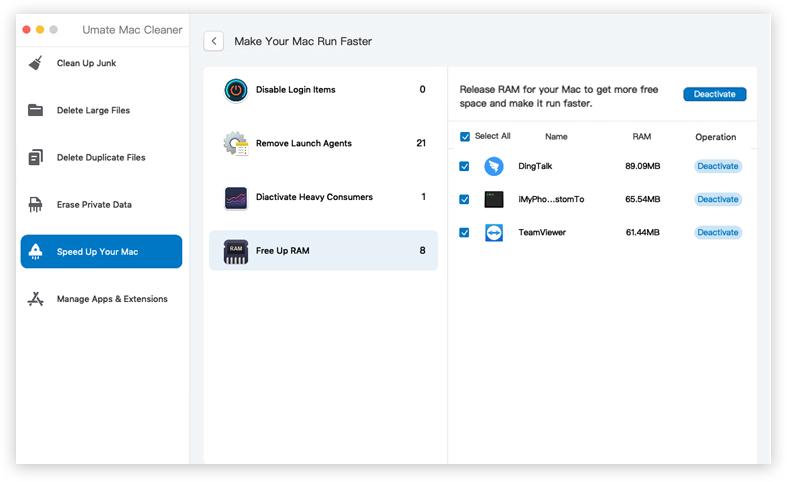Image resolution: width=787 pixels, height=482 pixels.
Task: Click the Delete Large Files folder icon
Action: 36,110
